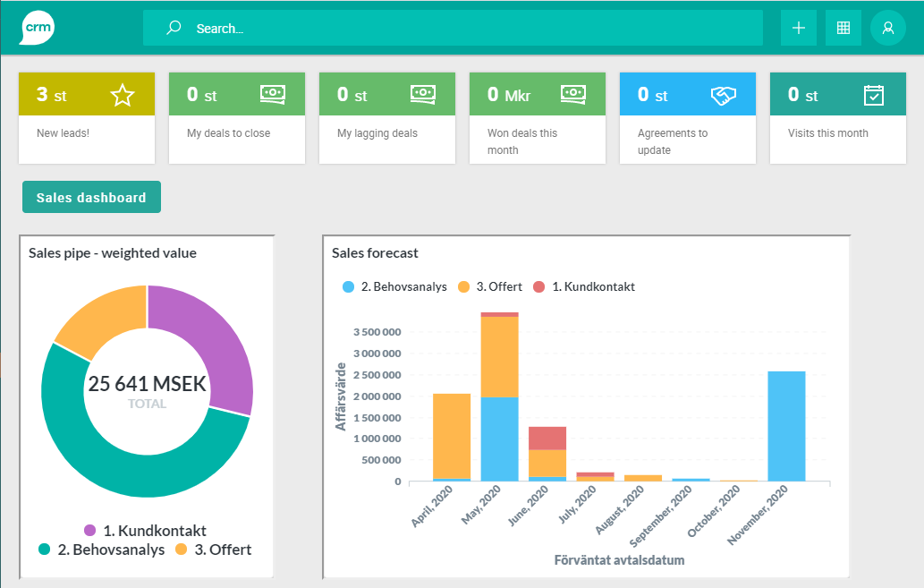The height and width of the screenshot is (588, 924).
Task: Click money icon on My deals to close
Action: (273, 94)
